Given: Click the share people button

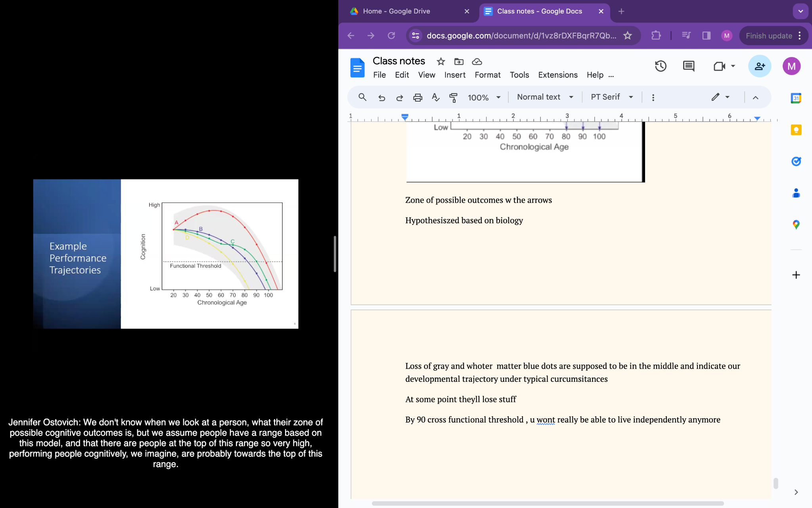Looking at the screenshot, I should [x=759, y=66].
